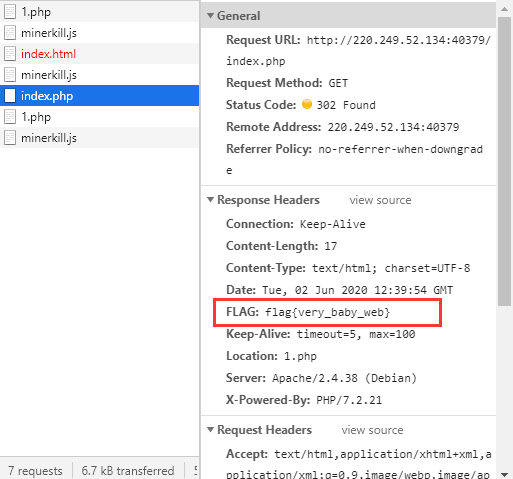
Task: Click the Server Apache header value
Action: coord(345,378)
